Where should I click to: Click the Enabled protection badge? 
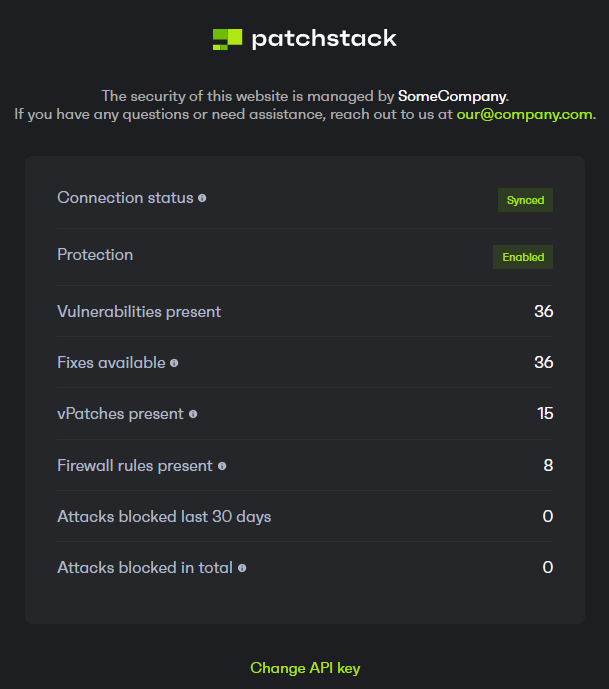[x=523, y=257]
